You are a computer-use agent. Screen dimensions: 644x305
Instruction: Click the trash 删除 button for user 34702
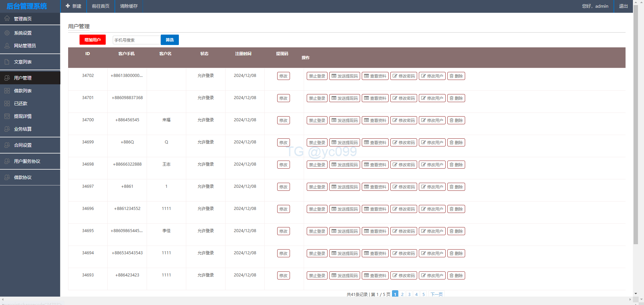point(456,76)
